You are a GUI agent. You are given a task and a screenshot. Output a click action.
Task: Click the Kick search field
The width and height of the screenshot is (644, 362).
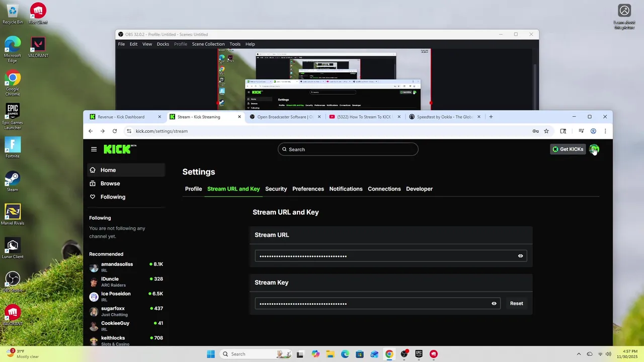[348, 149]
